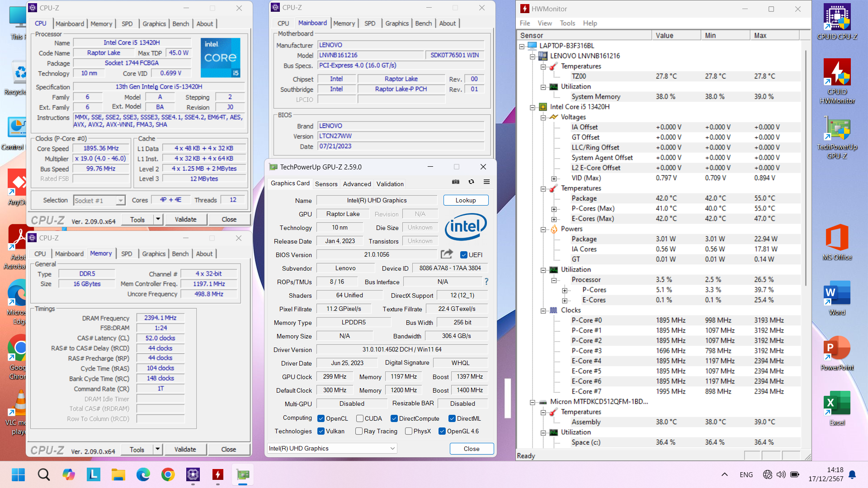Click the Bus Interface question mark
Viewport: 868px width, 488px height.
click(x=486, y=282)
